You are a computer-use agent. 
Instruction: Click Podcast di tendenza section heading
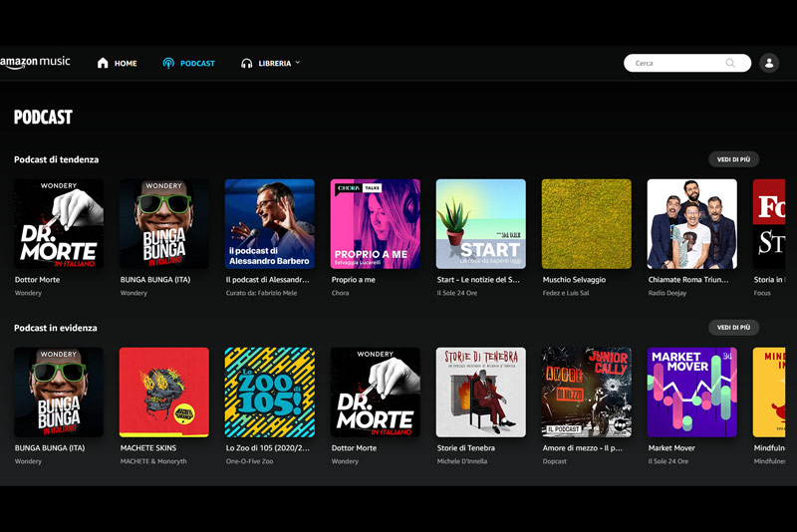pos(57,159)
